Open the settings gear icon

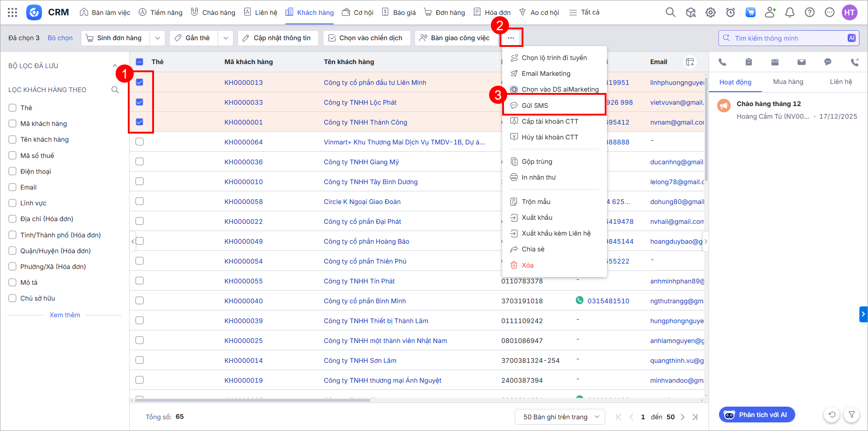click(710, 13)
